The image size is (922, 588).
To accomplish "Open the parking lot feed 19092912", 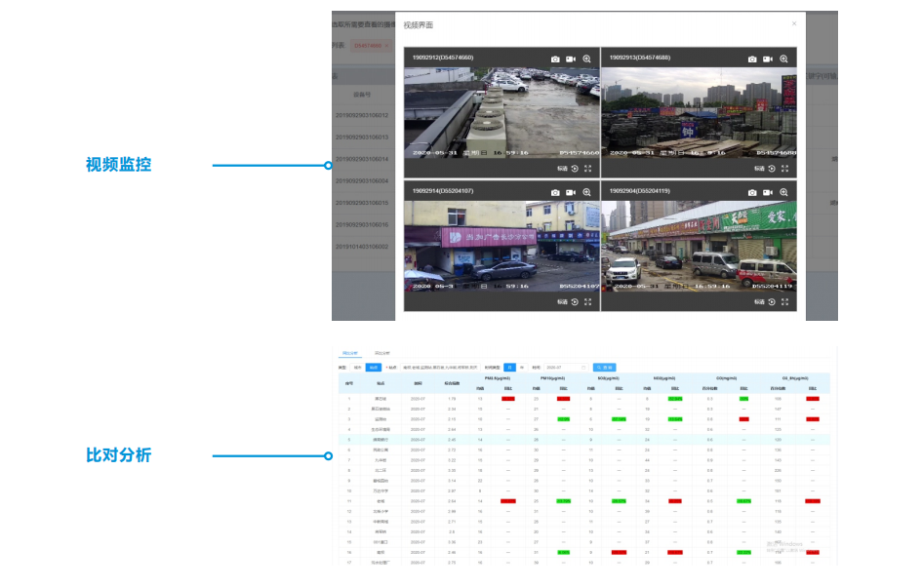I will click(x=501, y=112).
